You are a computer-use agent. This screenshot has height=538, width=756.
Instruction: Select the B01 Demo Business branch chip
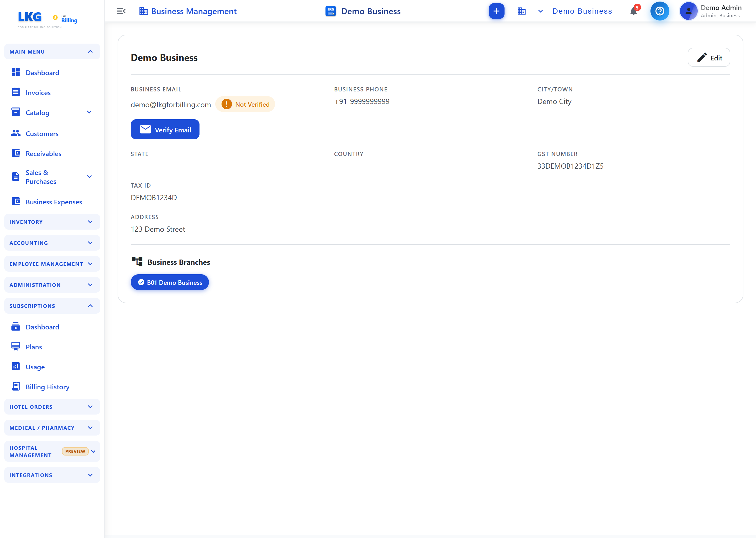[170, 282]
